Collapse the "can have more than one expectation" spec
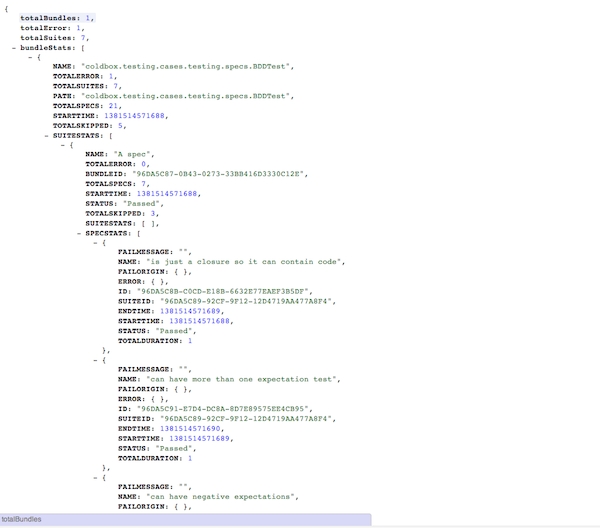600x528 pixels. point(95,360)
